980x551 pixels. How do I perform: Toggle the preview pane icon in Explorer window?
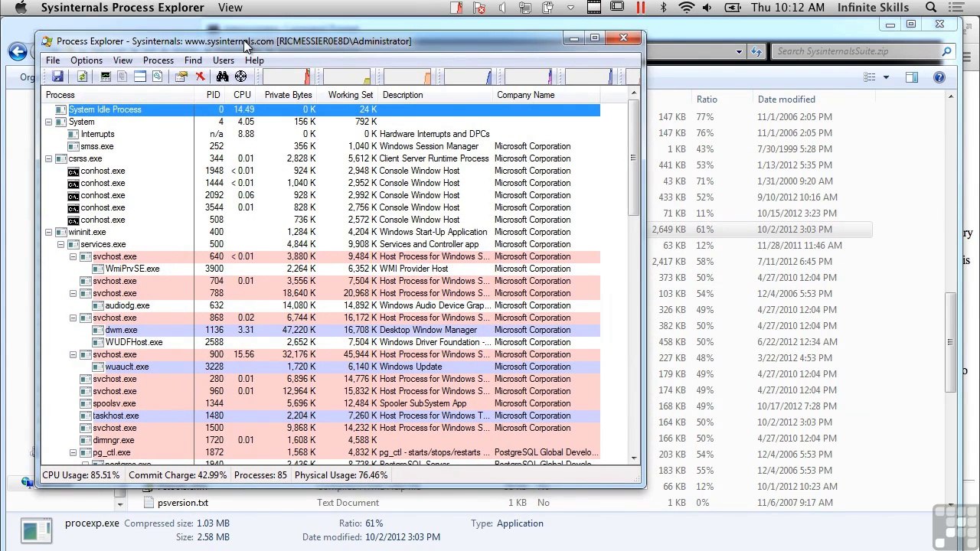tap(911, 77)
